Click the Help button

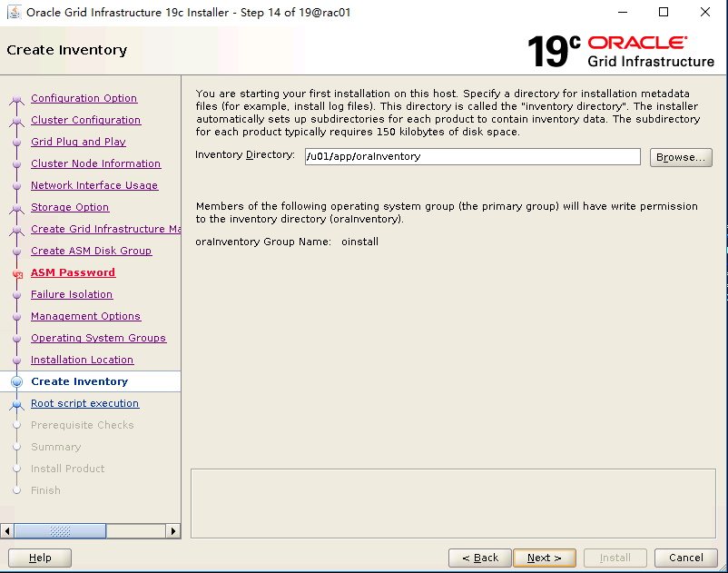[40, 558]
